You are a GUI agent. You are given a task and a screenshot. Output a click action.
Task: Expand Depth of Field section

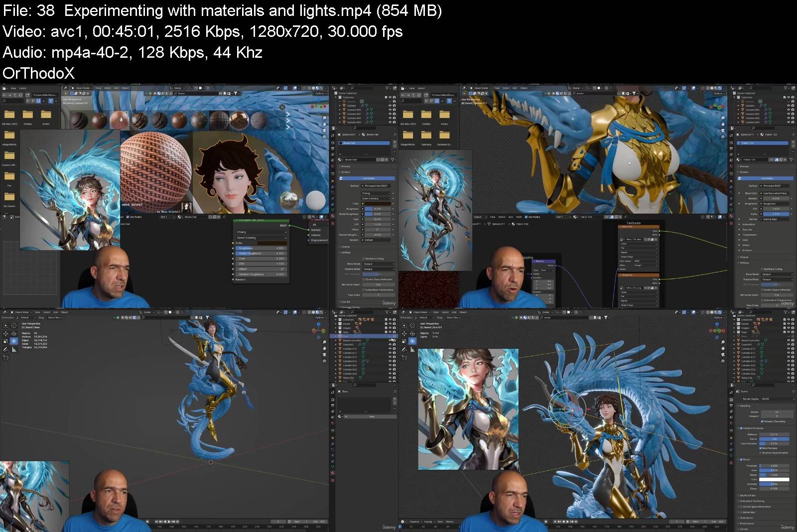748,495
